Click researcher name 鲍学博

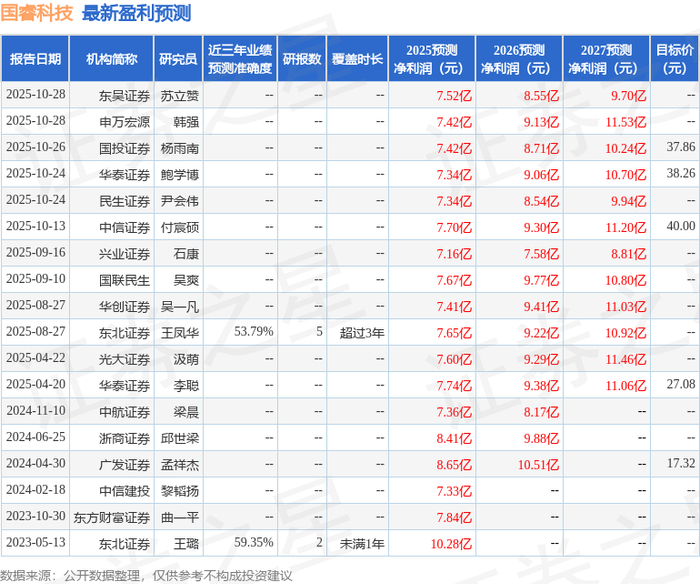coord(179,175)
